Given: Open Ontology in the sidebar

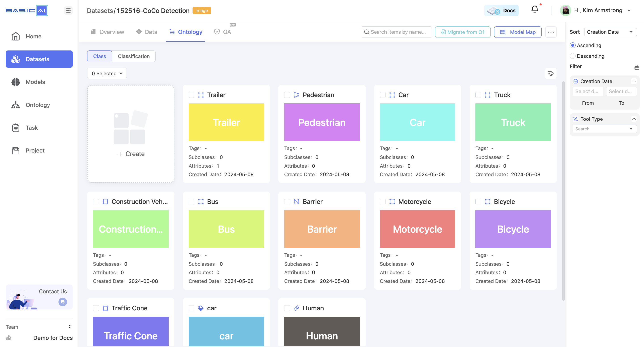Looking at the screenshot, I should pyautogui.click(x=39, y=105).
